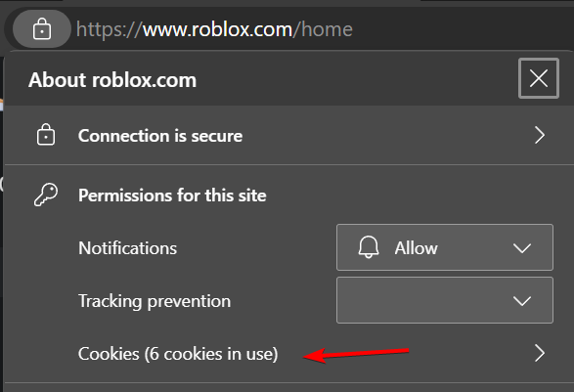Click the chevron next to Cookies entry
Image resolution: width=574 pixels, height=392 pixels.
pos(540,353)
